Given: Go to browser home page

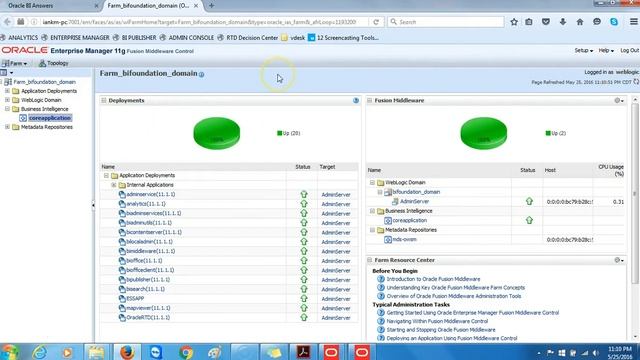Looking at the screenshot, I should pyautogui.click(x=580, y=22).
